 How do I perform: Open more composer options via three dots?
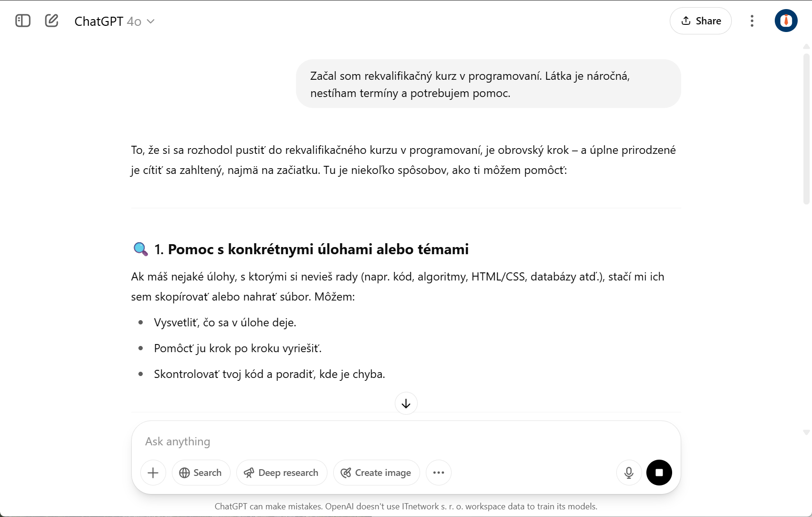click(x=439, y=473)
